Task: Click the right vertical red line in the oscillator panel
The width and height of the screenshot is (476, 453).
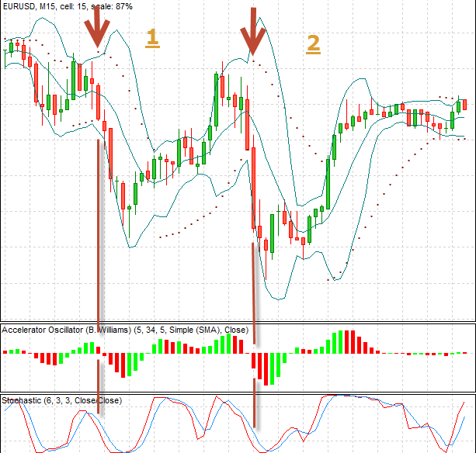Action: coord(255,341)
